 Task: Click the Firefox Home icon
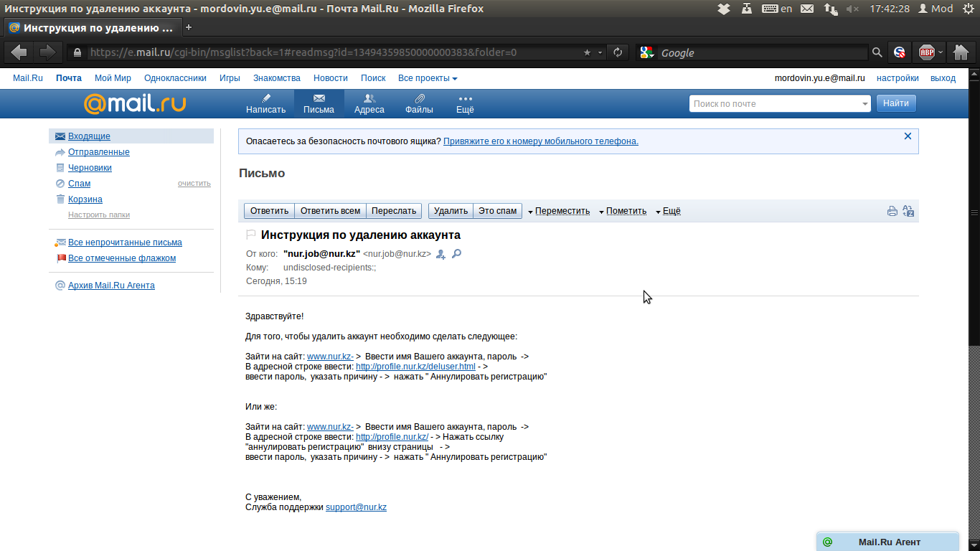[961, 52]
